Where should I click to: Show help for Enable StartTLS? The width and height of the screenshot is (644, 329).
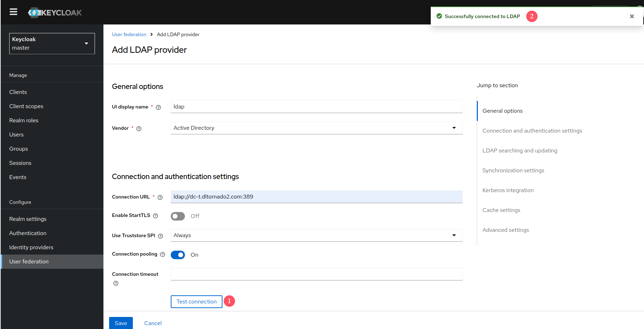(156, 216)
